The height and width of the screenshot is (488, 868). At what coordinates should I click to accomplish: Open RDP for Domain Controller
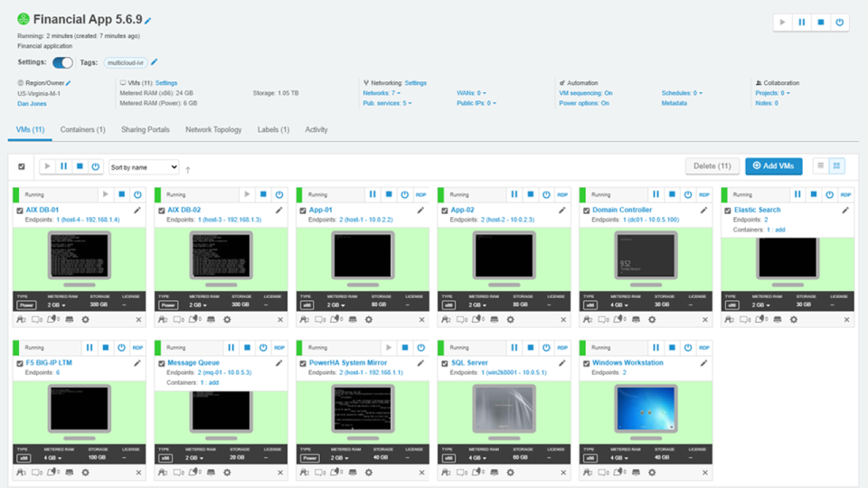[704, 195]
